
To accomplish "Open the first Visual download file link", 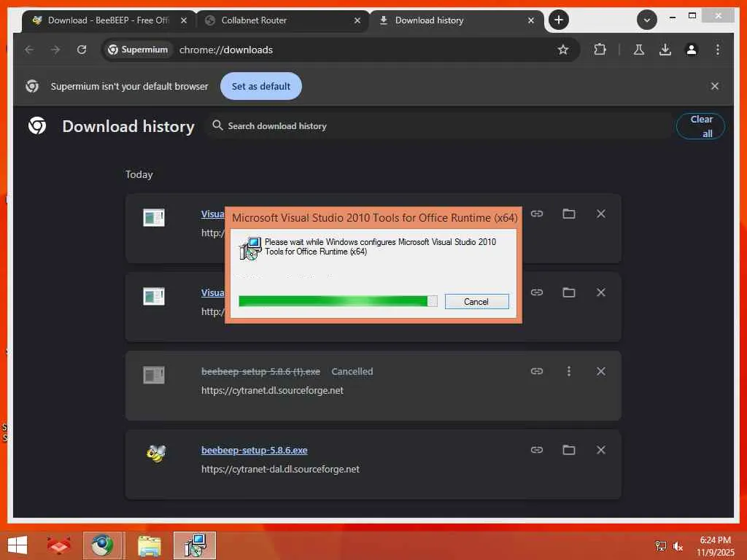I will [x=212, y=214].
